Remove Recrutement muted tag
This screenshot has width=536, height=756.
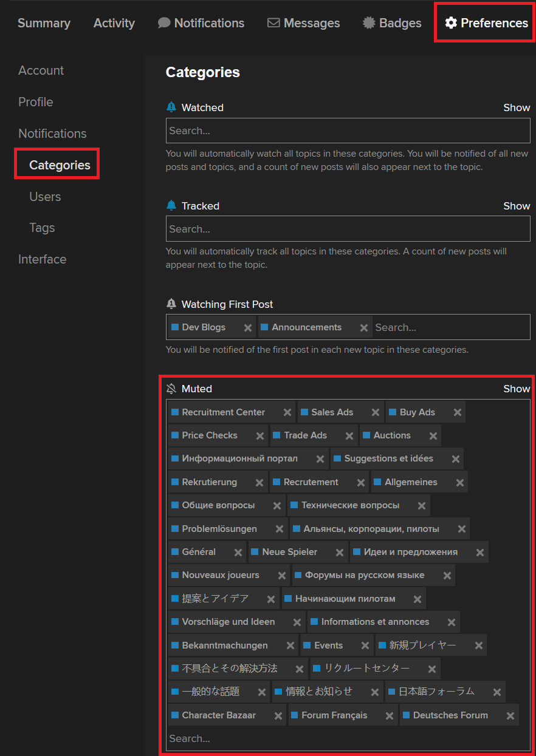point(361,483)
